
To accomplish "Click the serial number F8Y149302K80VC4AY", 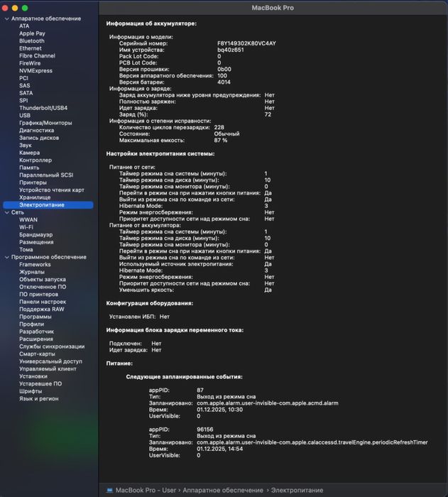I will click(x=246, y=43).
